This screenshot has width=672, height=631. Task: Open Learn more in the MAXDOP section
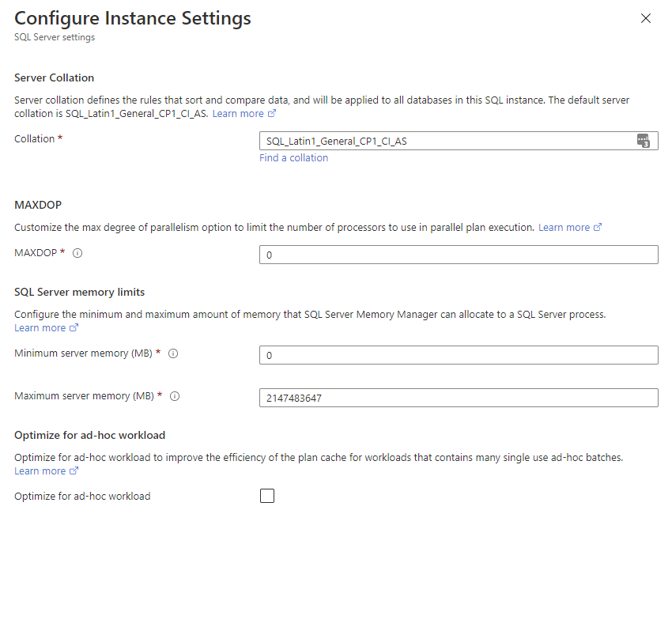coord(565,227)
